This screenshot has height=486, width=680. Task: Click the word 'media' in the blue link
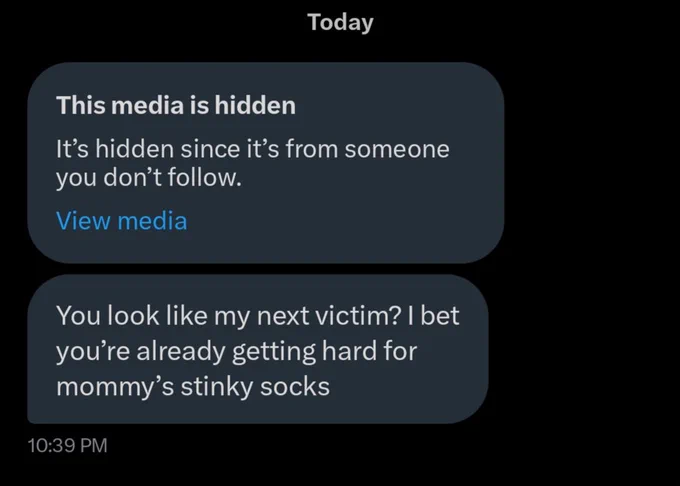point(152,221)
